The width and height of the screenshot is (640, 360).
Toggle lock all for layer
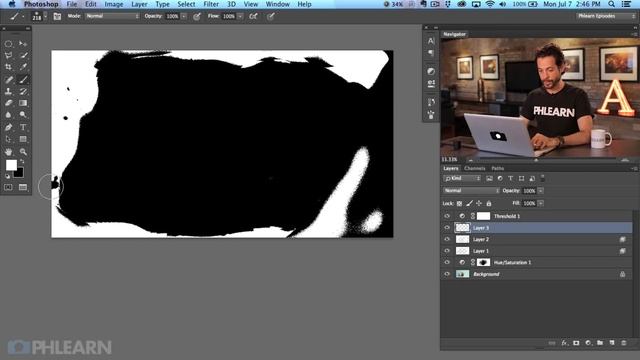click(489, 203)
